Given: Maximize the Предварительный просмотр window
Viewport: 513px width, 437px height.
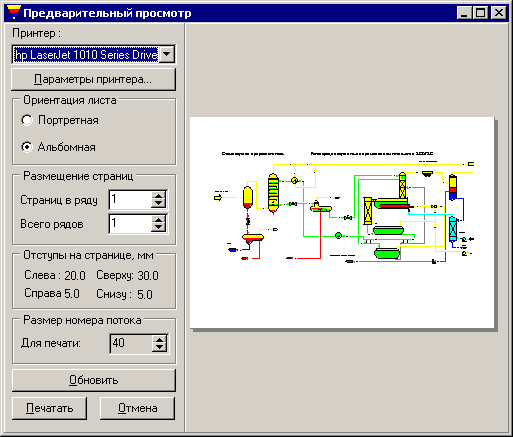Looking at the screenshot, I should pos(480,13).
